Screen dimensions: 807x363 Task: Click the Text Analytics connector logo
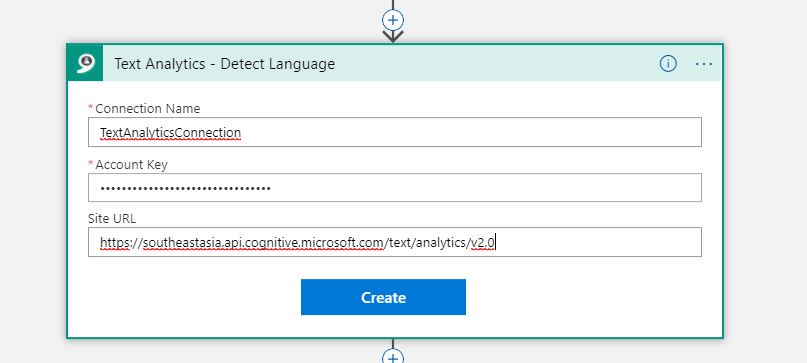tap(85, 63)
